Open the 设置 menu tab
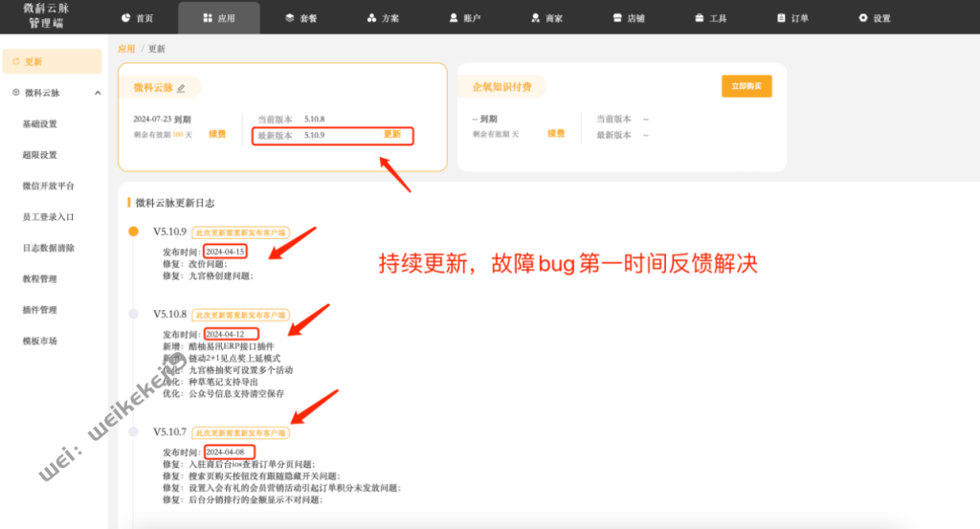The height and width of the screenshot is (529, 980). pyautogui.click(x=875, y=18)
